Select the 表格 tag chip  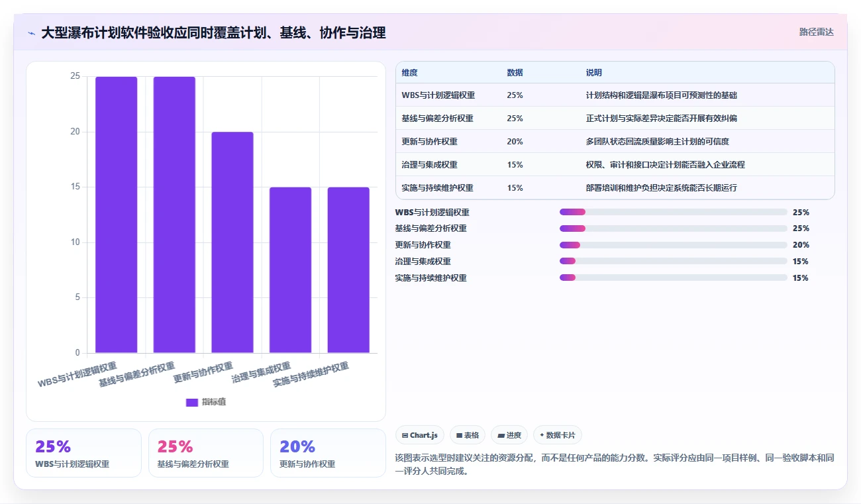[467, 435]
